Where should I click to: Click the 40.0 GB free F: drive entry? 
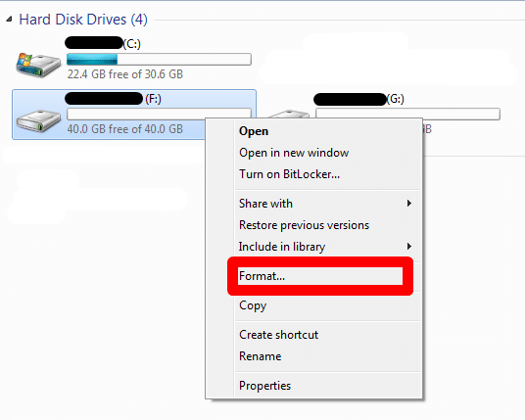point(134,115)
